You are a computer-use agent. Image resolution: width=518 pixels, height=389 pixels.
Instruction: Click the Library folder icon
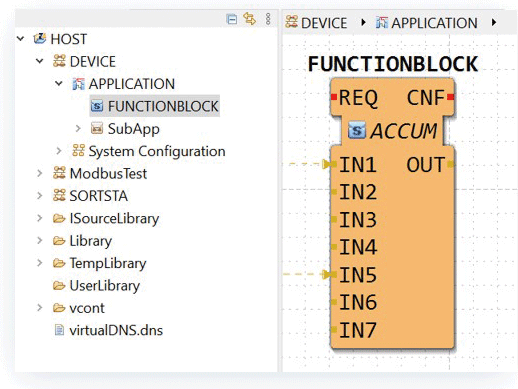click(x=59, y=241)
